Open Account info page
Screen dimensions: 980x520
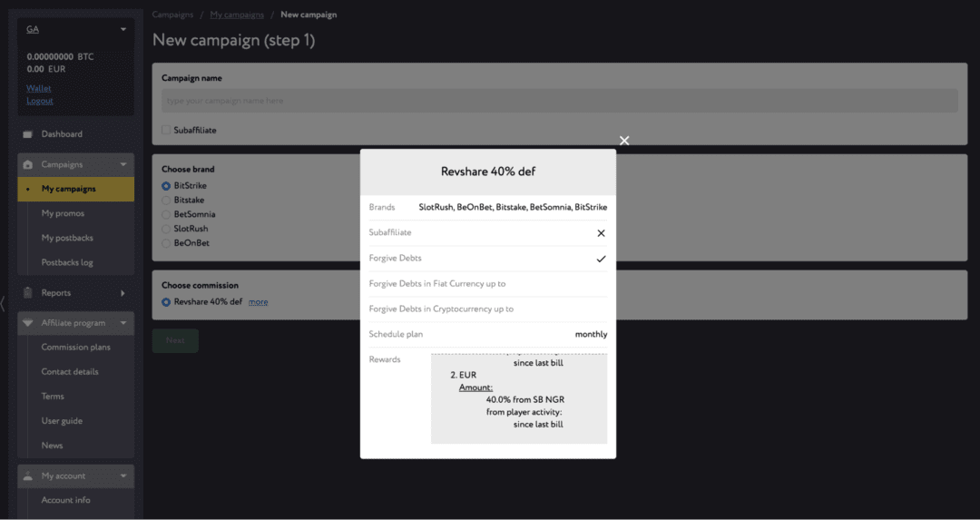coord(65,500)
